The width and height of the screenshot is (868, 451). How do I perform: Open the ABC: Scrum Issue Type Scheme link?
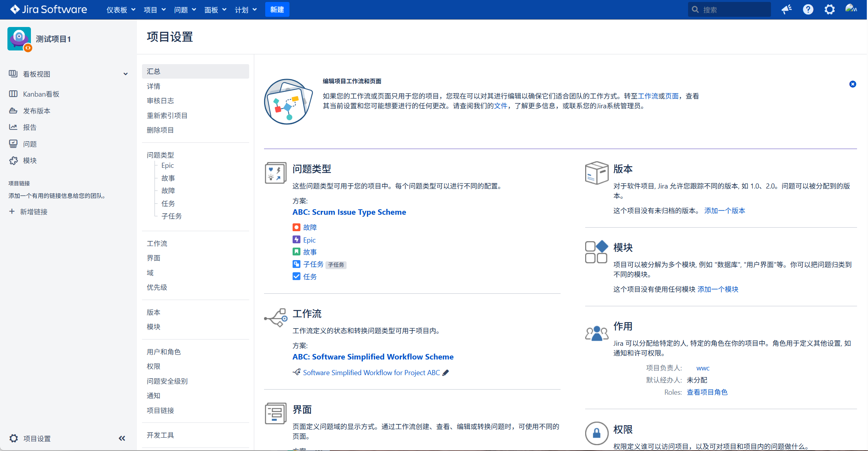coord(349,212)
